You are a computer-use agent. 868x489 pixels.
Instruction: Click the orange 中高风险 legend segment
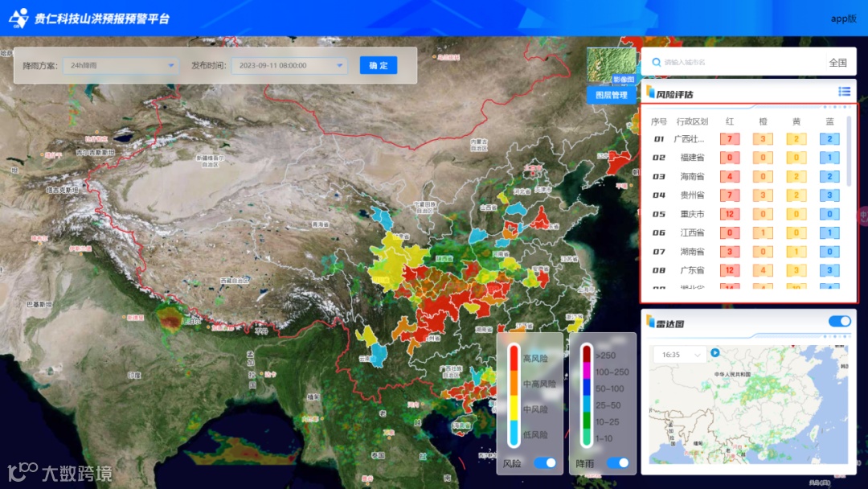[514, 383]
